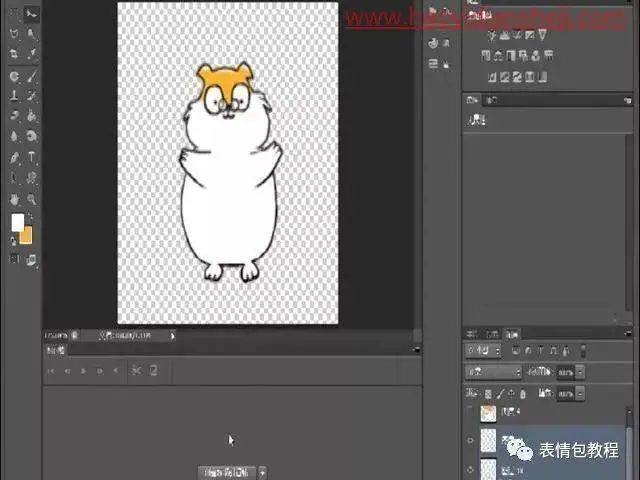Select the Quick Selection tool
640x480 pixels.
(x=31, y=33)
